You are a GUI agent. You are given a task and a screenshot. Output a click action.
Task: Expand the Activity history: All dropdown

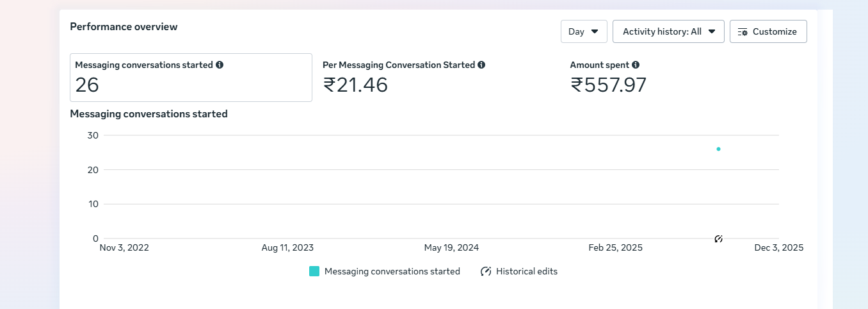[668, 31]
